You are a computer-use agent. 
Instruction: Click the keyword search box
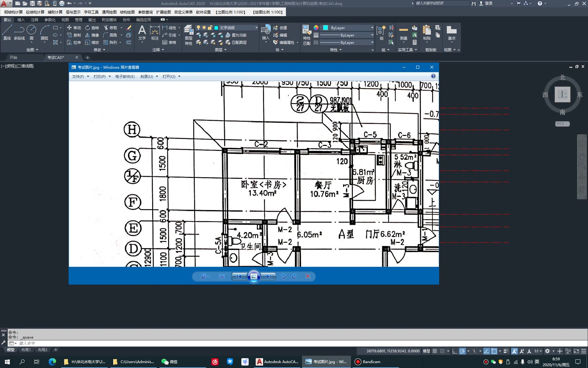click(442, 3)
